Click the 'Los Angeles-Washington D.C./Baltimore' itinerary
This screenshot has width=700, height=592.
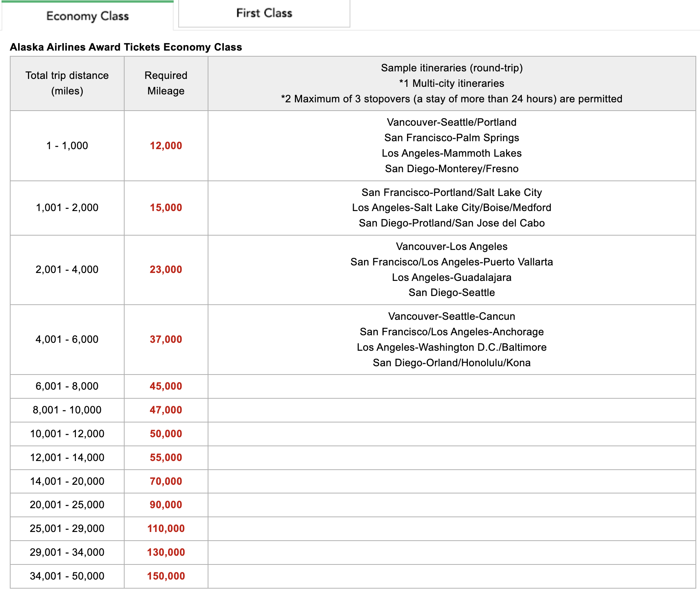pos(452,347)
